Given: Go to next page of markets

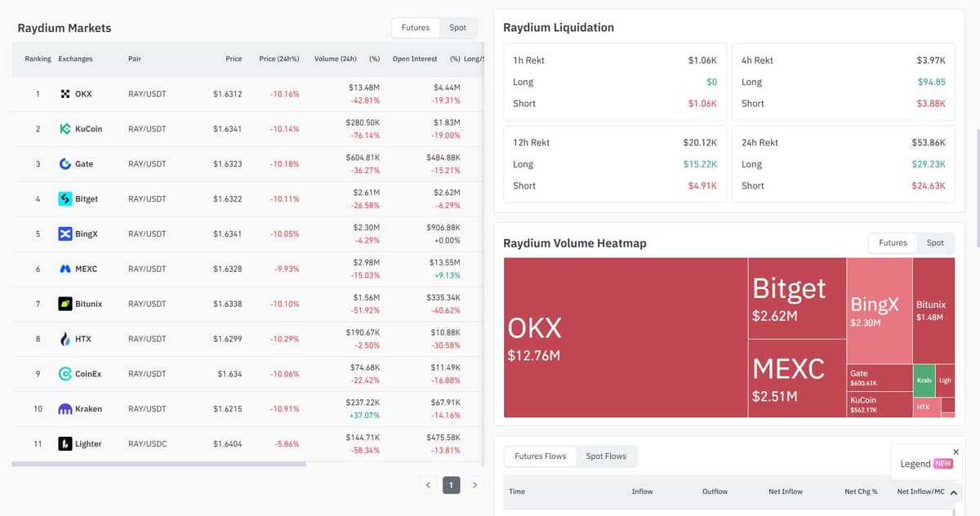Looking at the screenshot, I should tap(474, 485).
